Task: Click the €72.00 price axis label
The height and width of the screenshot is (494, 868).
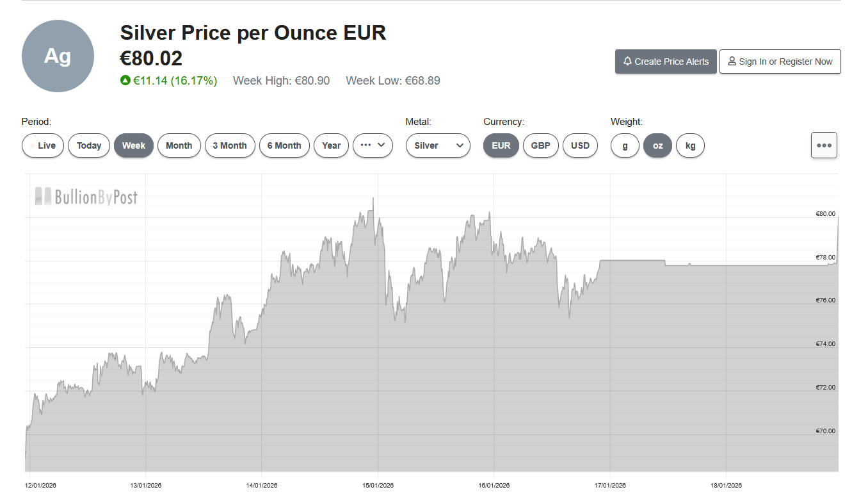Action: 825,388
